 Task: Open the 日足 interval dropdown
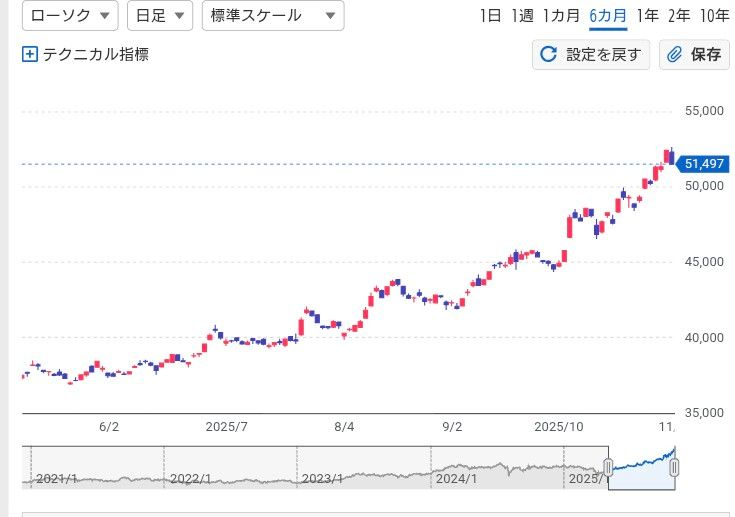(x=159, y=16)
